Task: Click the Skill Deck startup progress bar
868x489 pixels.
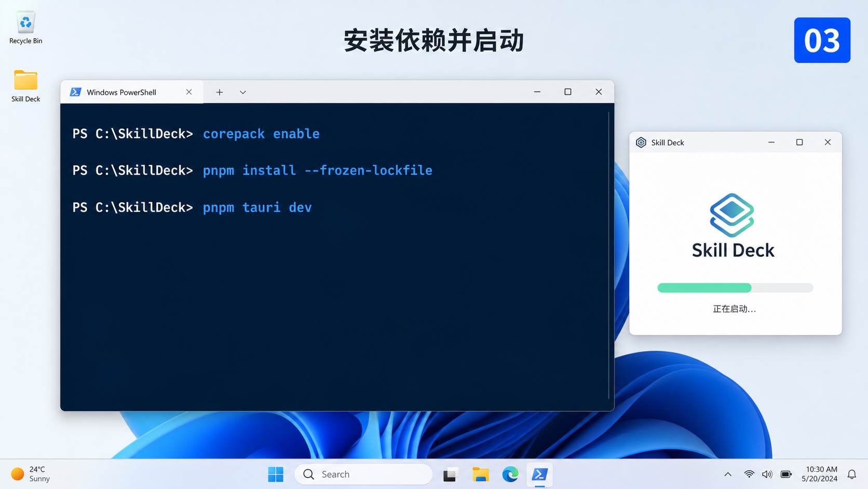Action: coord(735,288)
